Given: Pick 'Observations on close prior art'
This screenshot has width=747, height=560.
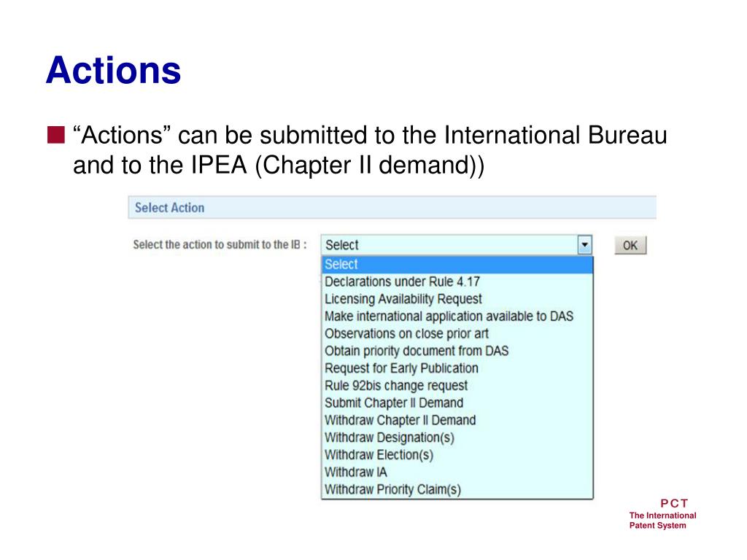Looking at the screenshot, I should pos(457,334).
